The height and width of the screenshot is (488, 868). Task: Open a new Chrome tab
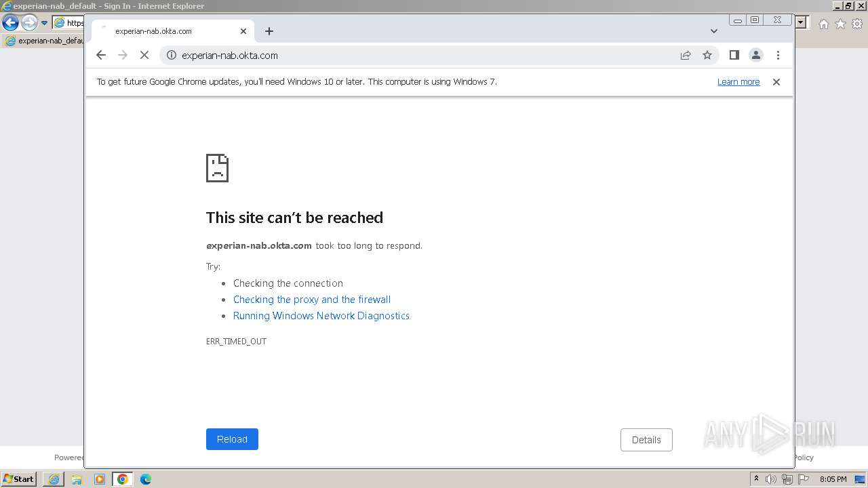(x=269, y=31)
